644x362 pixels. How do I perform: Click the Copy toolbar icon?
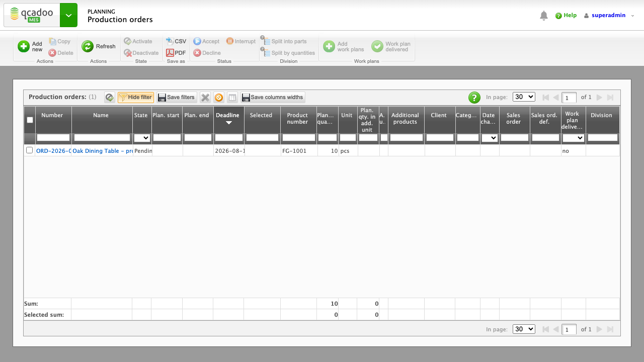coord(53,42)
